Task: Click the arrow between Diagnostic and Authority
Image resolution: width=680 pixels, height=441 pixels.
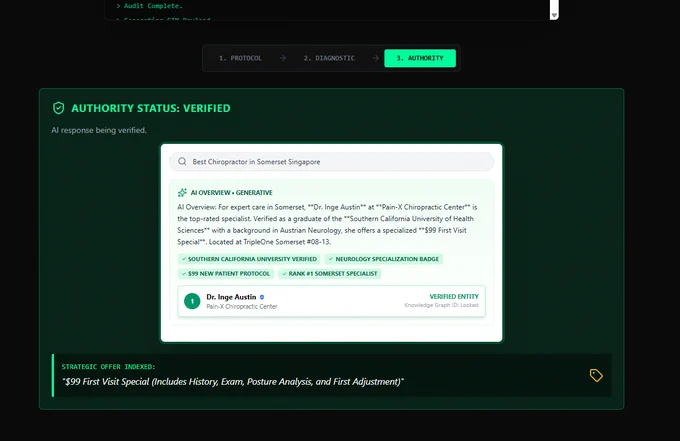Action: 376,58
